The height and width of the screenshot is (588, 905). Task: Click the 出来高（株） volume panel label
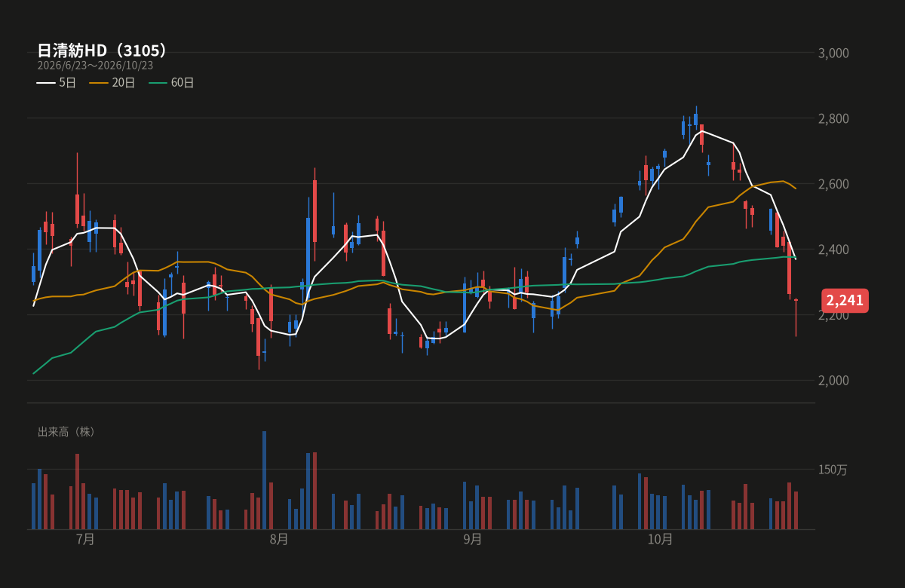67,432
